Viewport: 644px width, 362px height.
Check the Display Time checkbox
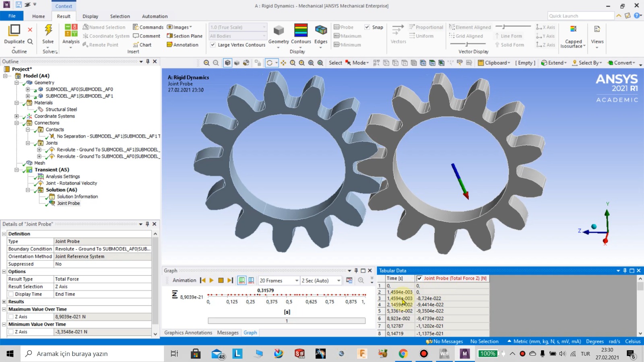pos(11,294)
